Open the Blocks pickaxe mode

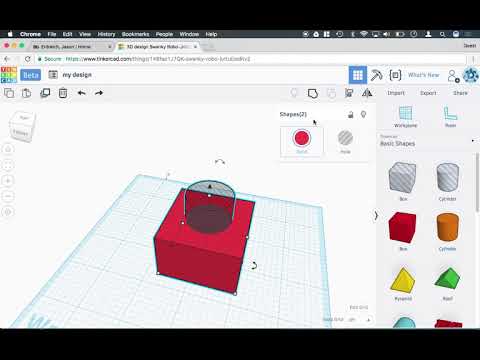(376, 75)
